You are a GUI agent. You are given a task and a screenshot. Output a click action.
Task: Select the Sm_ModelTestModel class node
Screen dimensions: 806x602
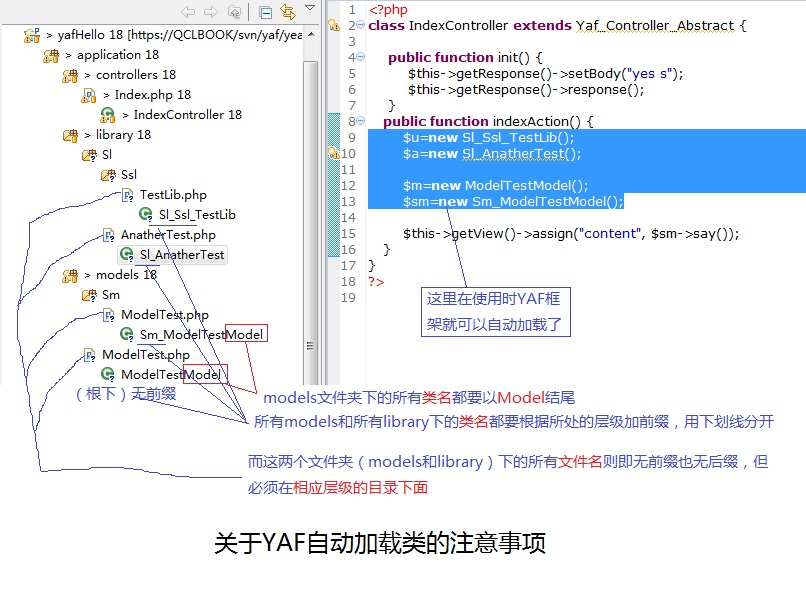(x=202, y=335)
